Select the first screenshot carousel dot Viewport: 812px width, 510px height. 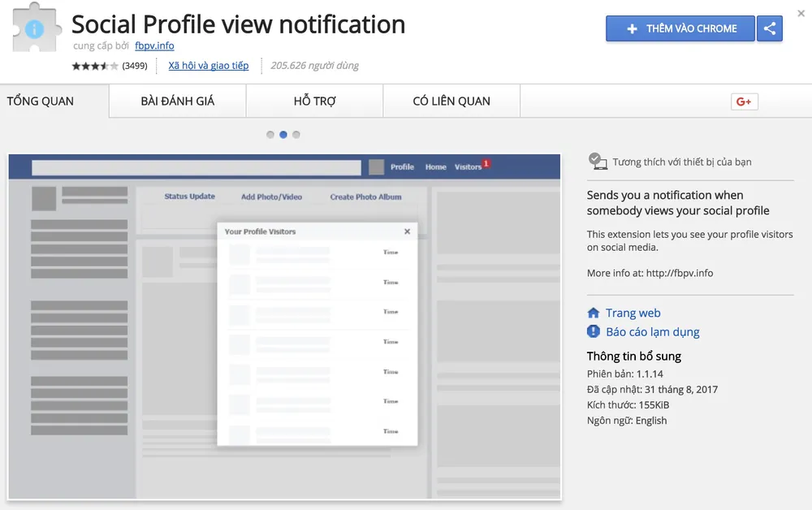coord(270,135)
